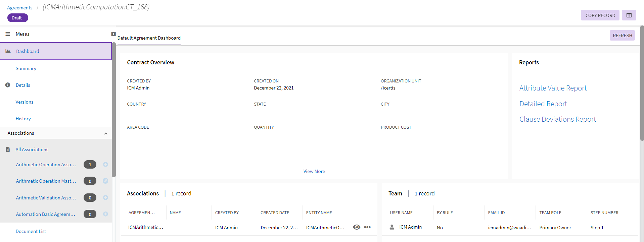
Task: Click the hamburger Menu icon
Action: [x=8, y=34]
